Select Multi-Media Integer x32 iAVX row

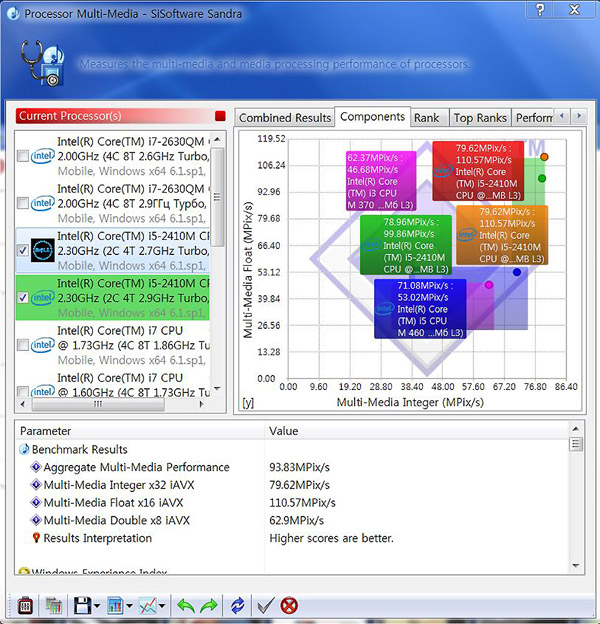tap(292, 485)
